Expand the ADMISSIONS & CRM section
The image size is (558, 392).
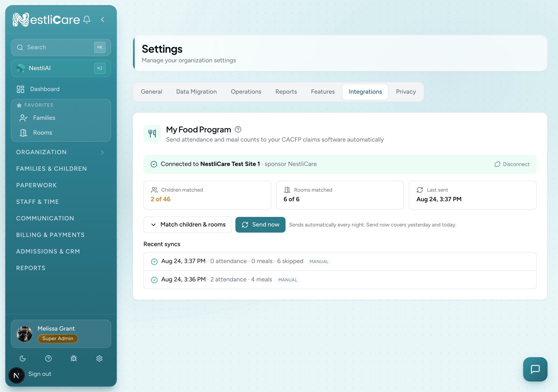(x=61, y=251)
